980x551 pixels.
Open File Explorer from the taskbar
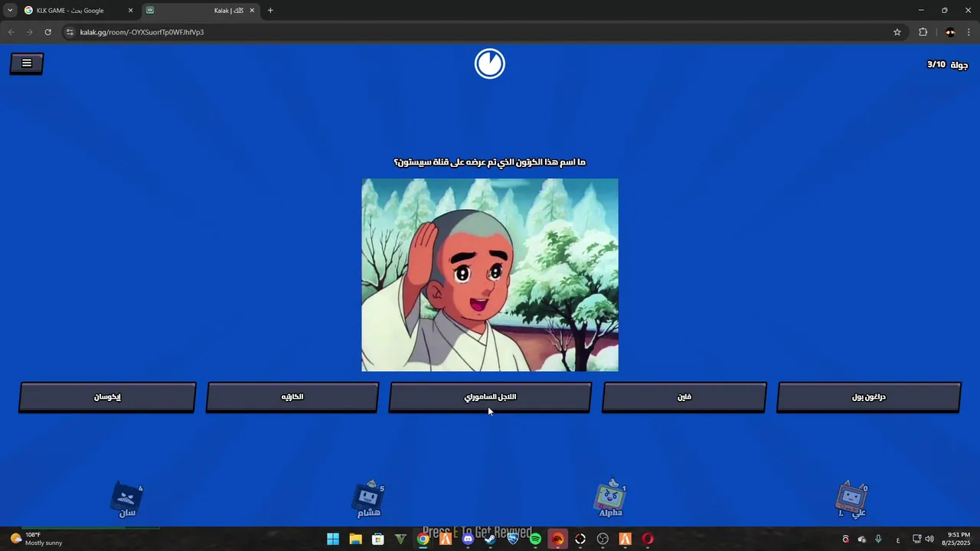point(355,539)
